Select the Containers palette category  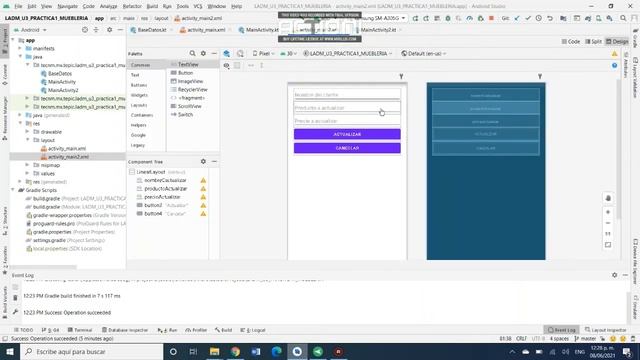click(142, 115)
